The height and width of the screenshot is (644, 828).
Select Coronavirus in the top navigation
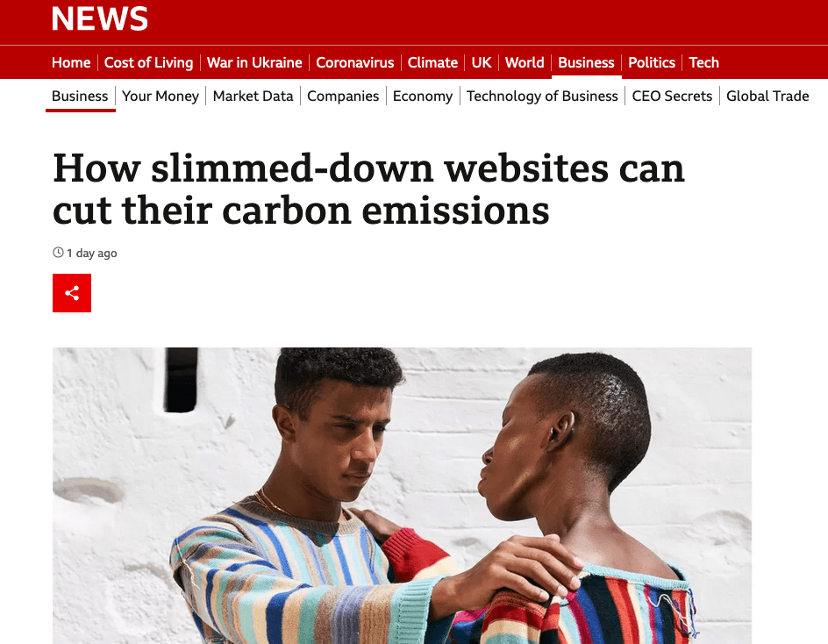355,62
